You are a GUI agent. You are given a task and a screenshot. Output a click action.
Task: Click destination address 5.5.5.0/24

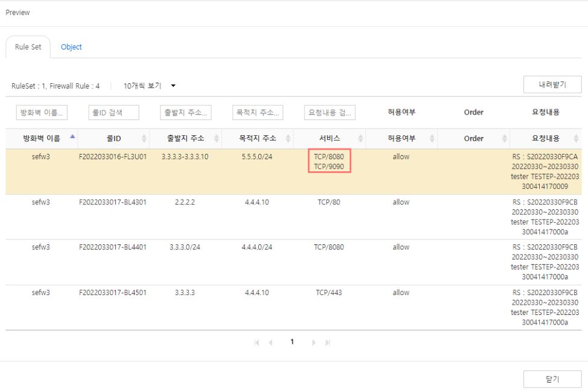(257, 157)
